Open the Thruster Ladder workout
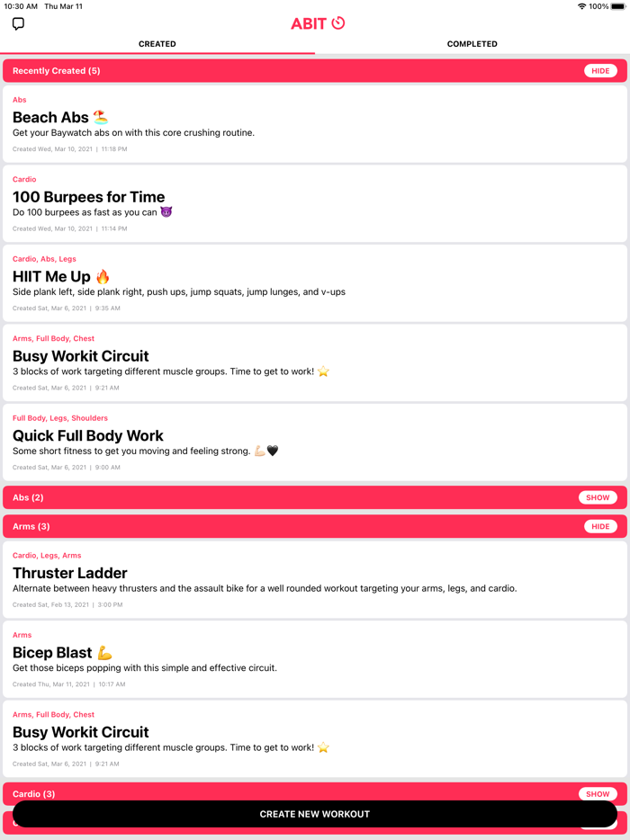 click(x=315, y=579)
